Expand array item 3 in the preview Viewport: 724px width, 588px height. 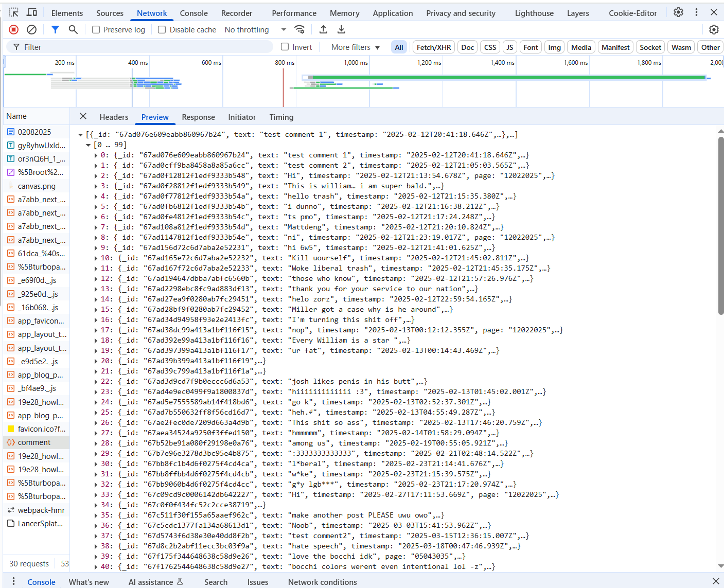[x=96, y=186]
